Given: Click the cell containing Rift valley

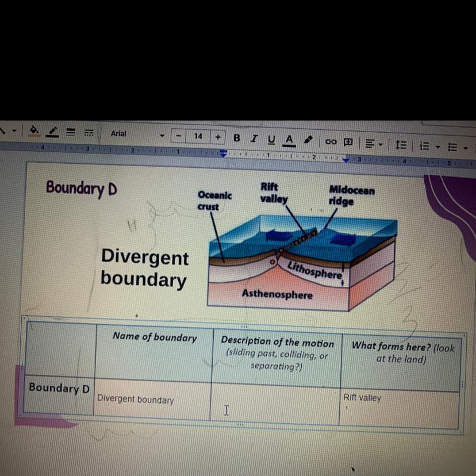Looking at the screenshot, I should pos(399,409).
